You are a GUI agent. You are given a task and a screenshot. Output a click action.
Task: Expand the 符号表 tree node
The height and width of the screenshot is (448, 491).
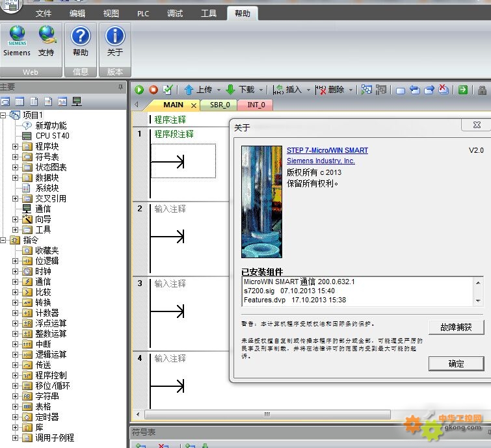(15, 157)
